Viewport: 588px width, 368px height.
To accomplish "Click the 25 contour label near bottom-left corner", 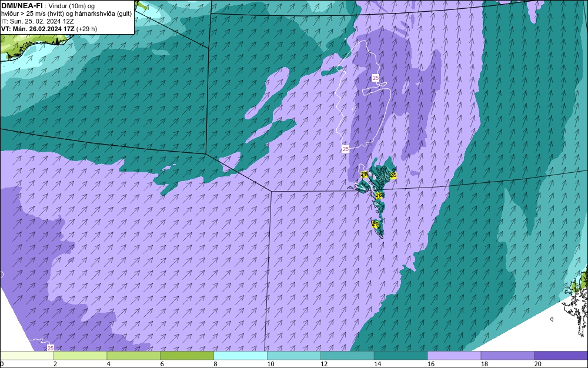I will pos(51,348).
